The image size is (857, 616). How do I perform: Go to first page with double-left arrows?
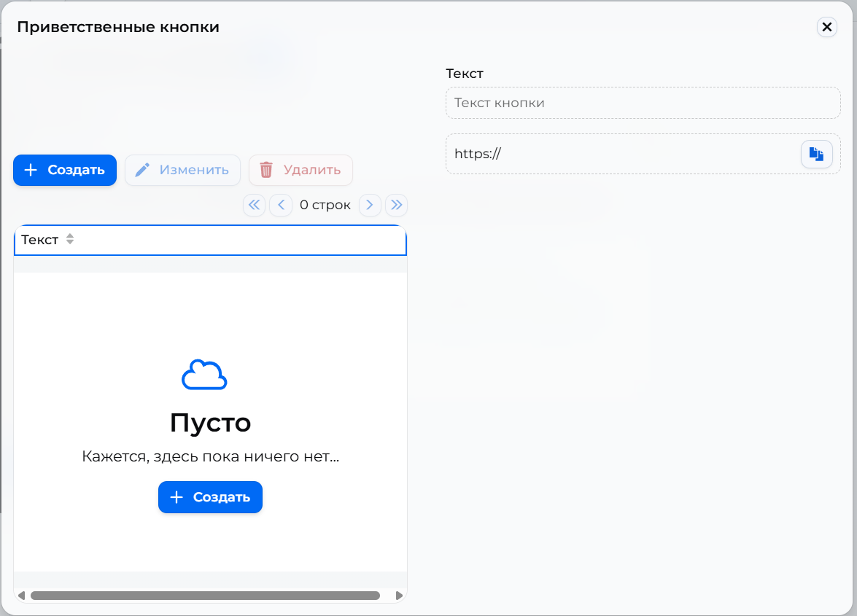pyautogui.click(x=254, y=205)
